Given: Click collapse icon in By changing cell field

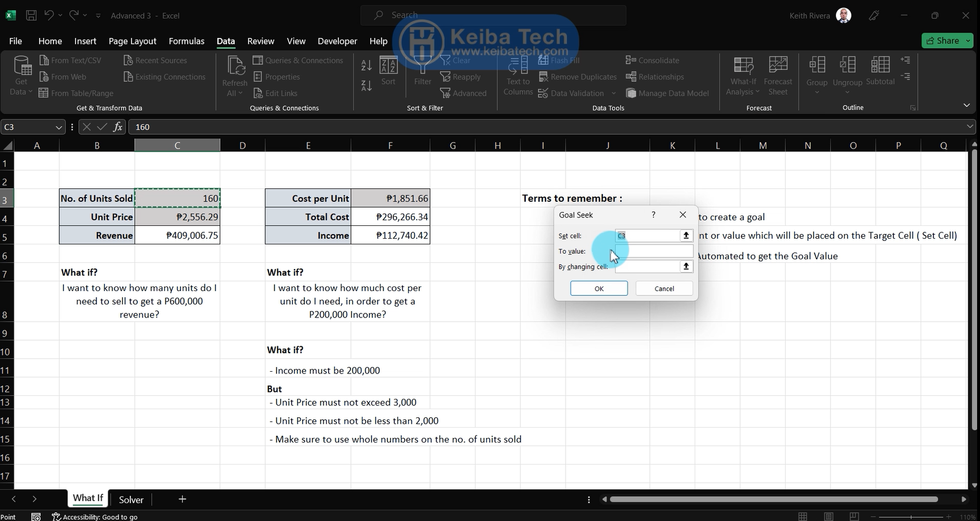Looking at the screenshot, I should pyautogui.click(x=686, y=266).
